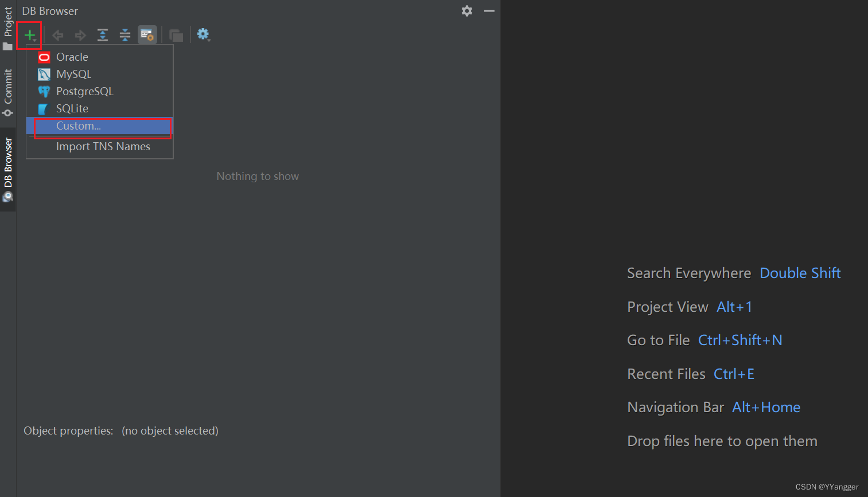868x497 pixels.
Task: Click the Drop files here text
Action: pyautogui.click(x=722, y=441)
